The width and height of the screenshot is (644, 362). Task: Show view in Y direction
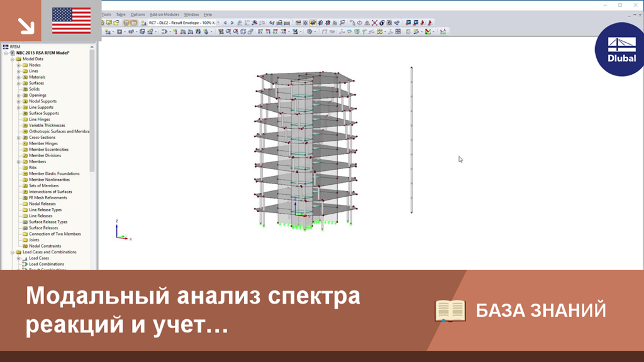268,31
